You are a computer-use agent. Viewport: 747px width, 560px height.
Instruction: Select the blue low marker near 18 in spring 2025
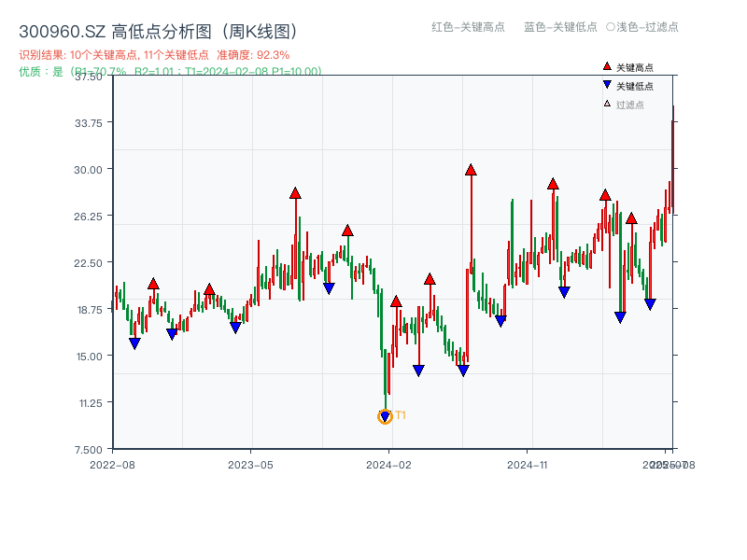[x=620, y=317]
